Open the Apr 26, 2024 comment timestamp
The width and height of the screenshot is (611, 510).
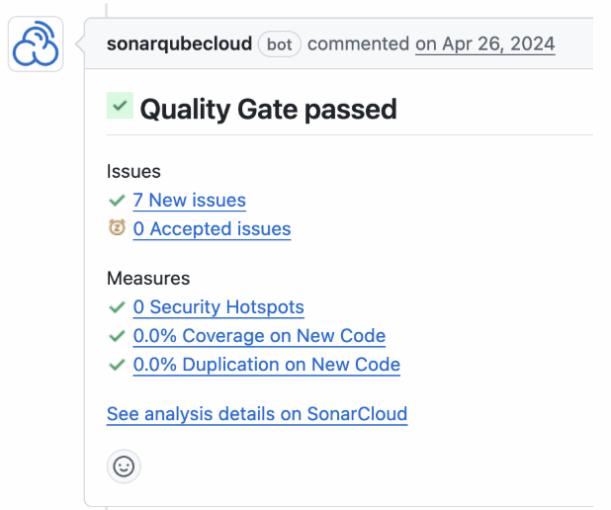485,44
